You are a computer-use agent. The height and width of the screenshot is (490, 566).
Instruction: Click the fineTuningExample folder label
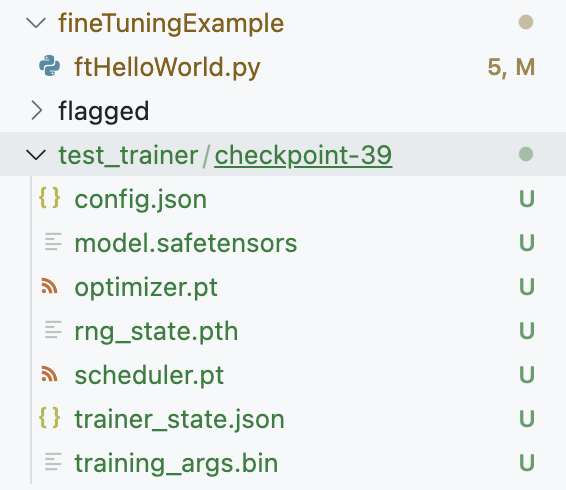coord(171,23)
